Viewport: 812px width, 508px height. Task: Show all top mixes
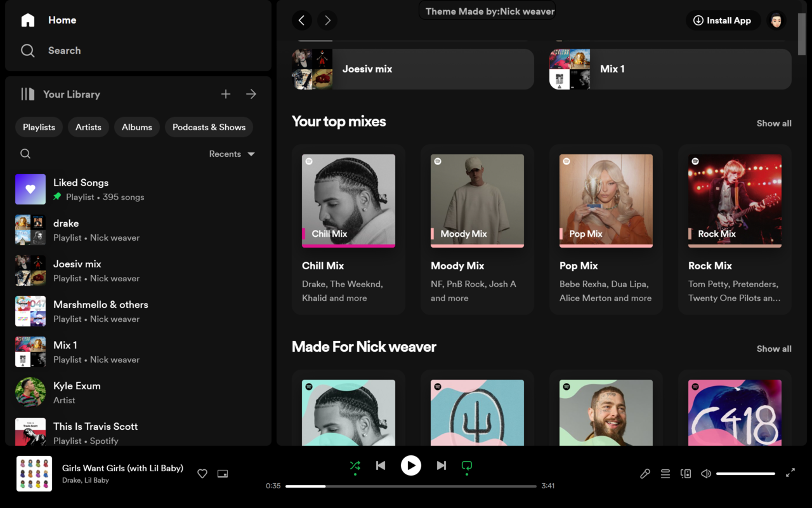click(x=774, y=123)
